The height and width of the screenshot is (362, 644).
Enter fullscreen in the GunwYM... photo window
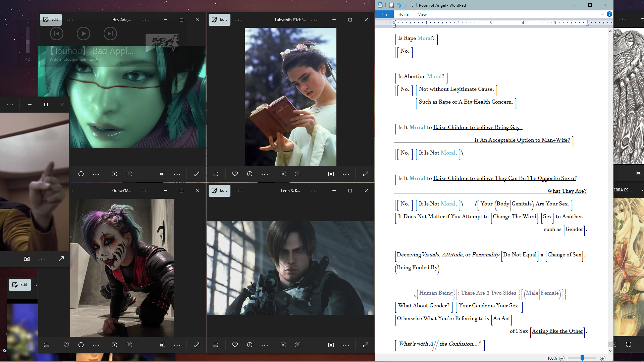pyautogui.click(x=197, y=345)
